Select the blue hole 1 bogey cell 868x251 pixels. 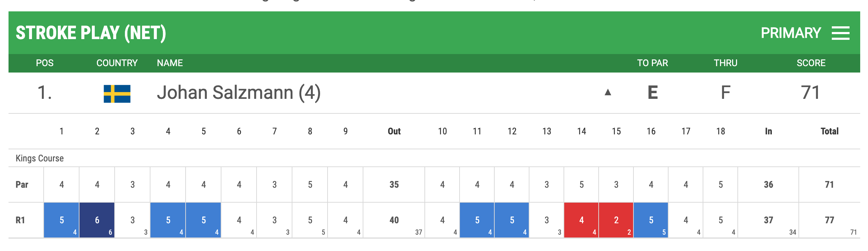(61, 220)
